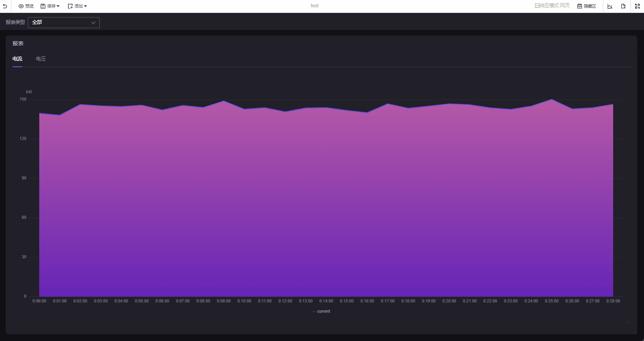Click the chart peak at 0:25:00

coord(552,100)
